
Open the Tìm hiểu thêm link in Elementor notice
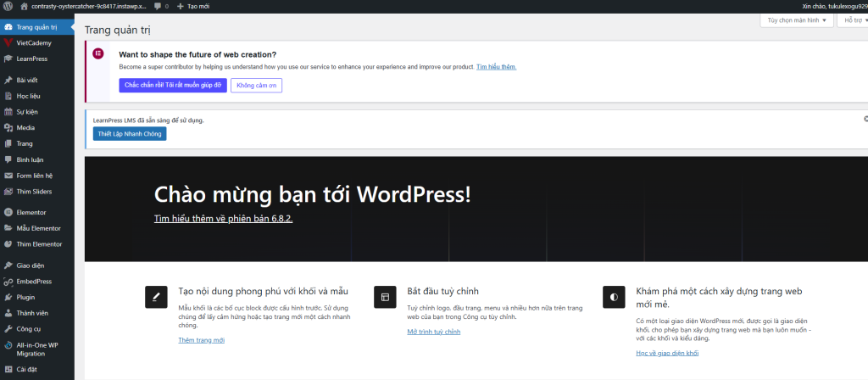(497, 66)
